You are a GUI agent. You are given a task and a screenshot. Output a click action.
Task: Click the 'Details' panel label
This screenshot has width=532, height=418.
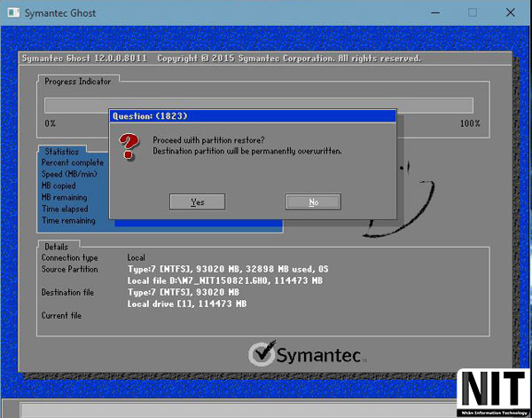pos(57,247)
